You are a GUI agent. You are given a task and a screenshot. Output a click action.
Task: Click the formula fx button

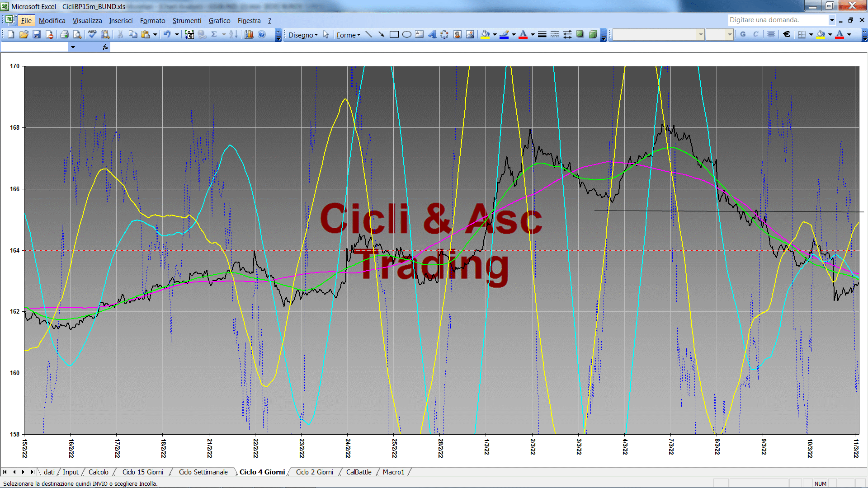coord(105,47)
